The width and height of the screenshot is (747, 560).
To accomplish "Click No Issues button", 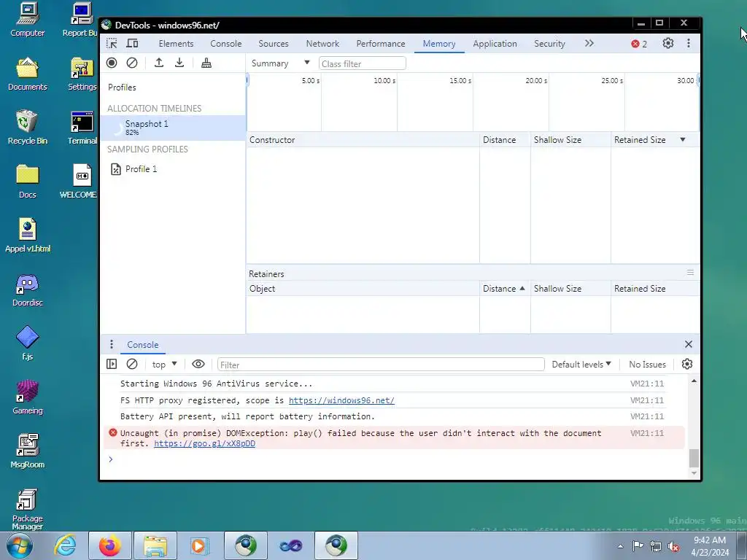I will point(648,365).
